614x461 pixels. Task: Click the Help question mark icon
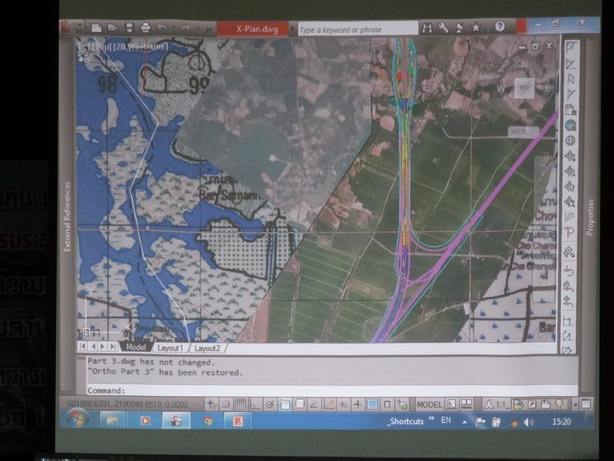pyautogui.click(x=499, y=26)
